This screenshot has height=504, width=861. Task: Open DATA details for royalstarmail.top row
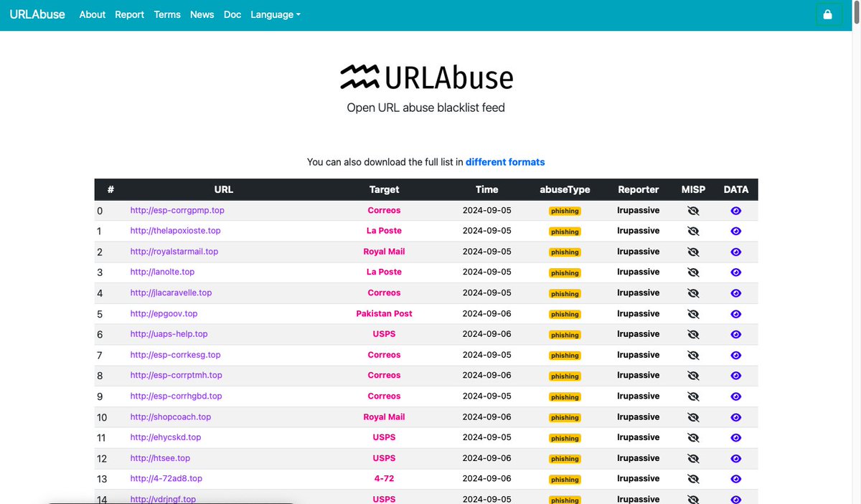(x=735, y=252)
